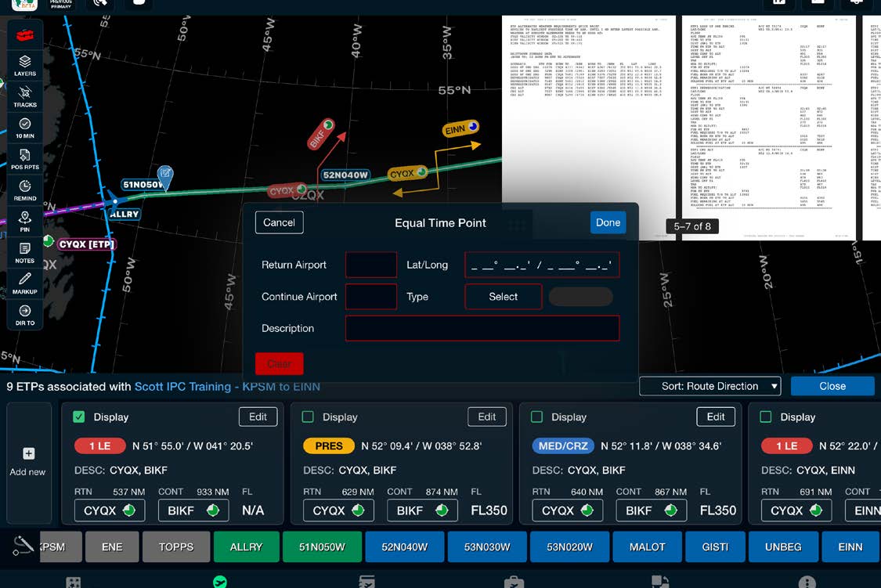Toggle the Tracks tool

(x=25, y=96)
